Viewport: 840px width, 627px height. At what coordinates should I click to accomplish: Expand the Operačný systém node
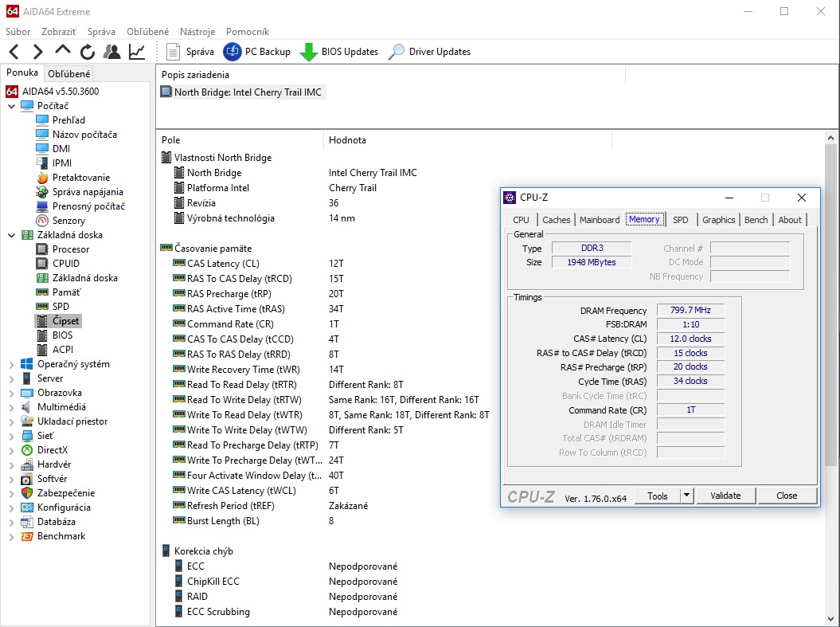(x=11, y=364)
